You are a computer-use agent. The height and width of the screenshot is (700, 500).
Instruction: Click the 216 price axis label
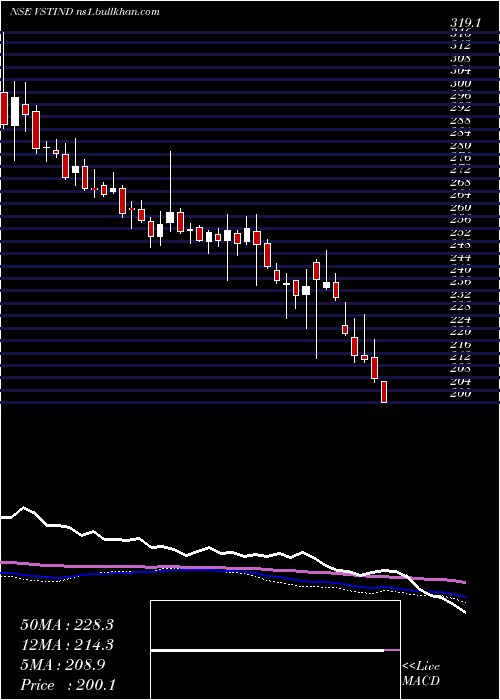point(462,345)
